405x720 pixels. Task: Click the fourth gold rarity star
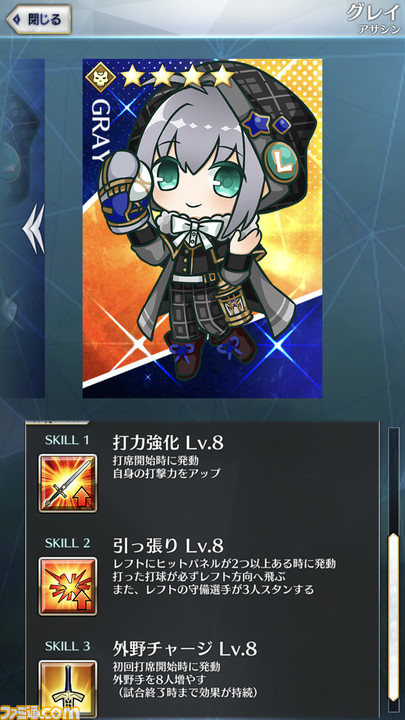[222, 75]
